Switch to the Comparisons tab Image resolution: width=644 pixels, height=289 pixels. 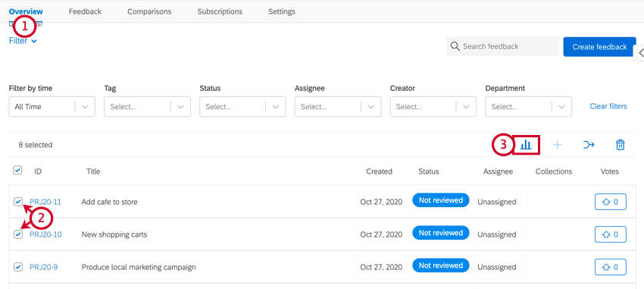pos(149,11)
